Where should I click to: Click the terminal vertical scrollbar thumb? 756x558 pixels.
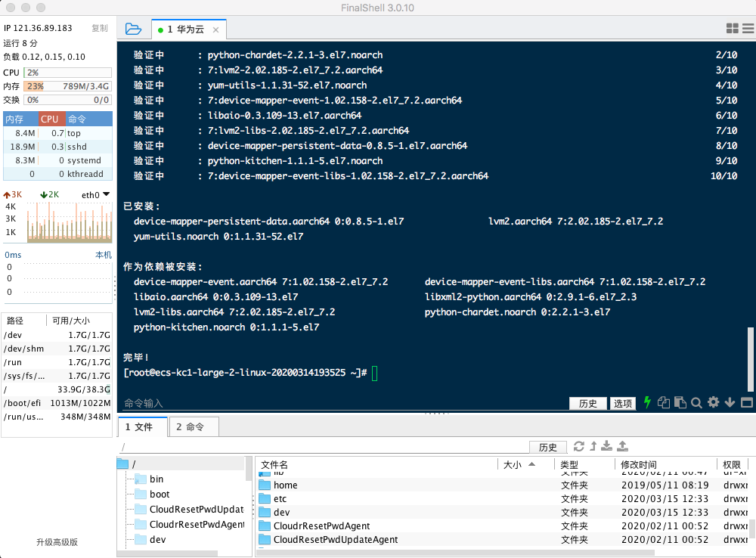750,359
